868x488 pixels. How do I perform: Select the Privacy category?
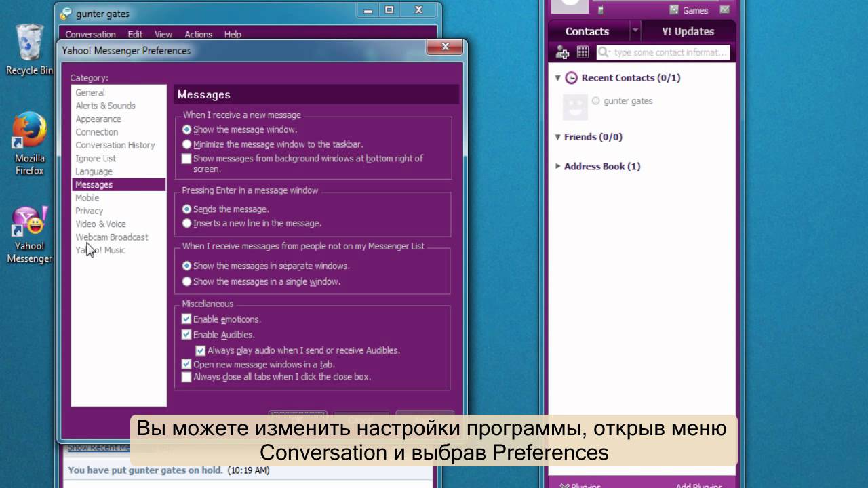click(x=119, y=211)
